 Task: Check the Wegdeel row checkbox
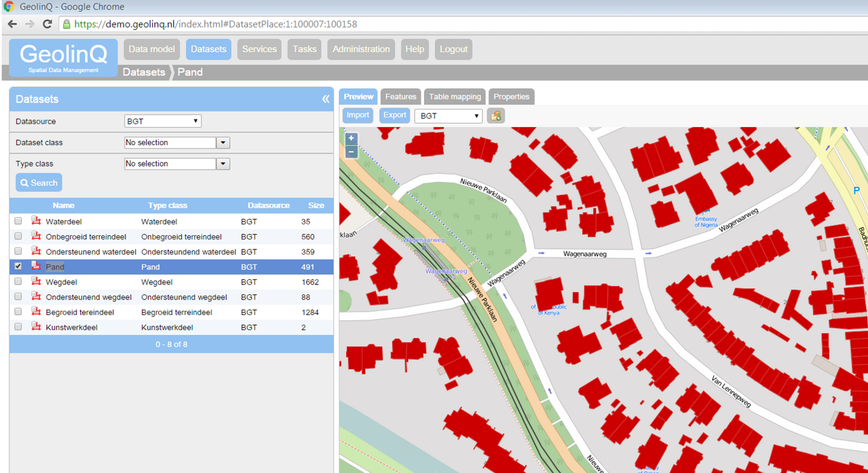(x=18, y=281)
